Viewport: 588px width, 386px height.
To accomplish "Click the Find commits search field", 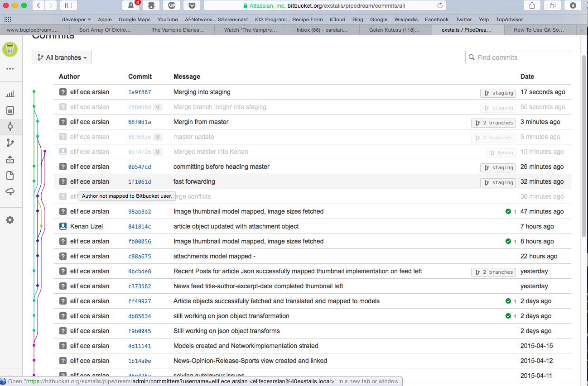I will (518, 57).
